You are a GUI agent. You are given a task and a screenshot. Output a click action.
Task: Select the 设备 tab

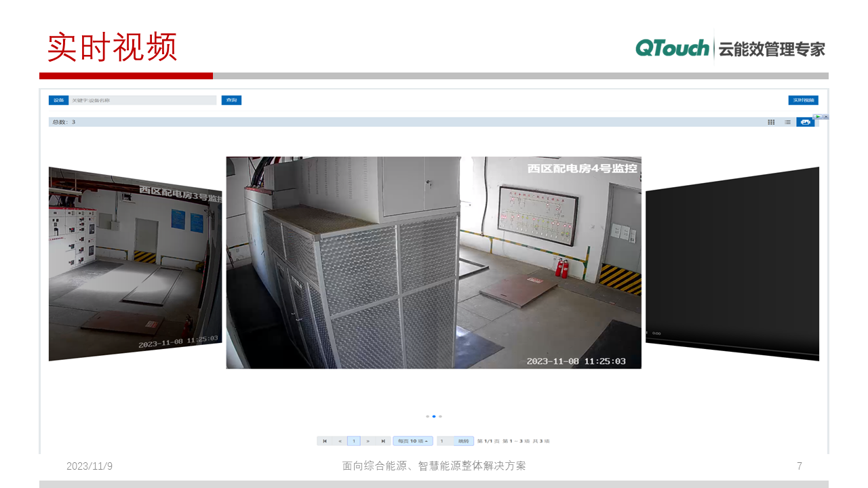click(58, 100)
